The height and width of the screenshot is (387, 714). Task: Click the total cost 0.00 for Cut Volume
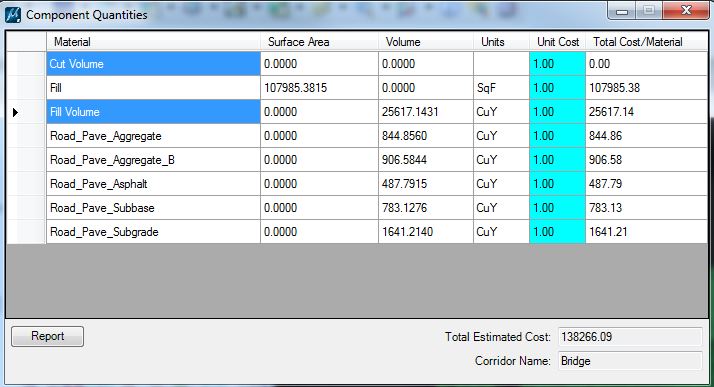(599, 64)
